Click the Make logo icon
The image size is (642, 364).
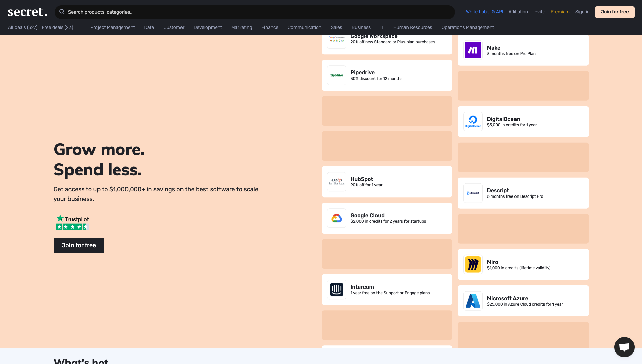click(473, 50)
